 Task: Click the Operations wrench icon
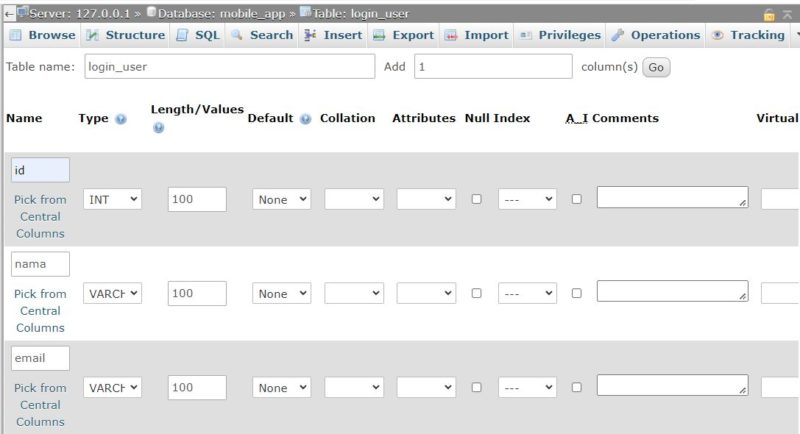click(x=617, y=35)
